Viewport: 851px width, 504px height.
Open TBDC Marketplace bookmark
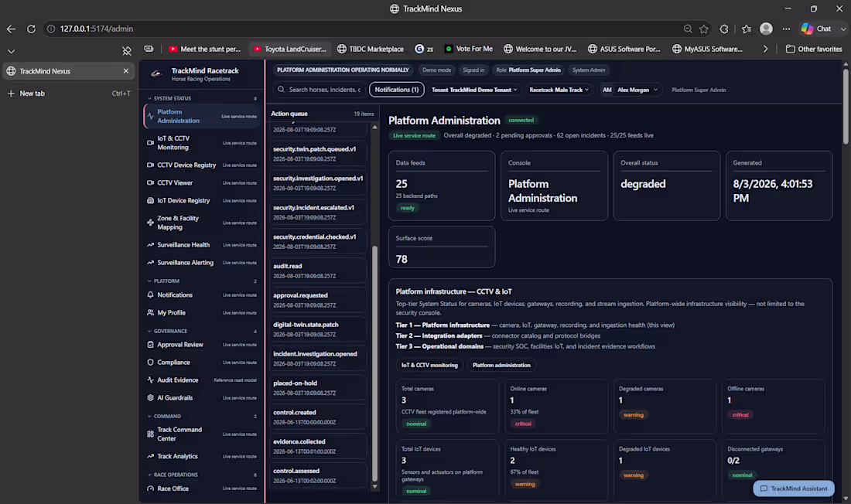pos(371,49)
